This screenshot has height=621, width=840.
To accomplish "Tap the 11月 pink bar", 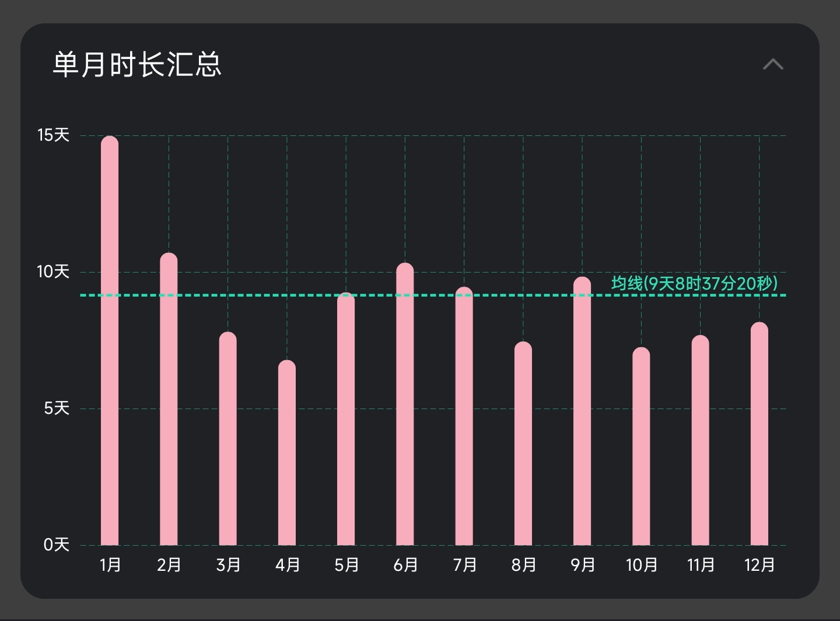I will (x=701, y=441).
